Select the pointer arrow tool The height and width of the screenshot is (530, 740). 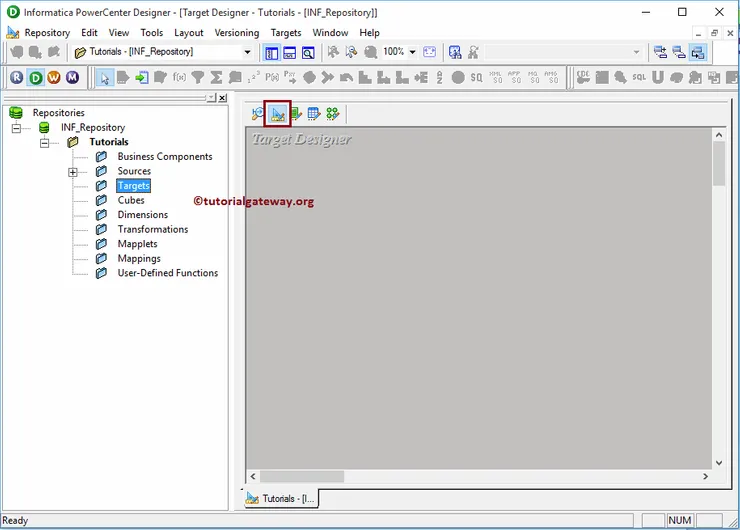104,78
